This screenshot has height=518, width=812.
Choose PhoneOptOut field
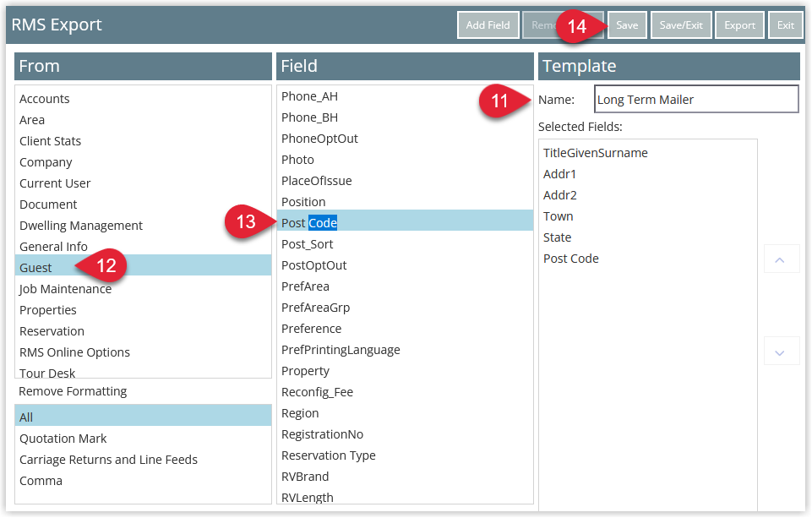coord(405,139)
